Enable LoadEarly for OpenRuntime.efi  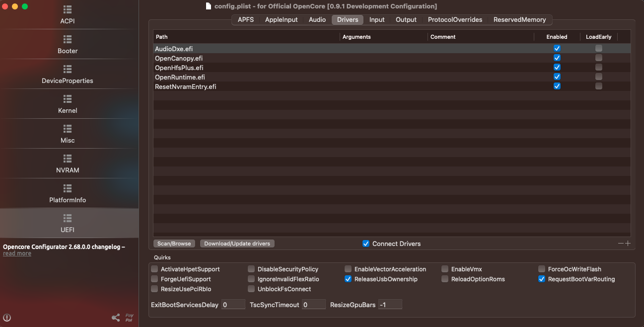click(x=599, y=77)
